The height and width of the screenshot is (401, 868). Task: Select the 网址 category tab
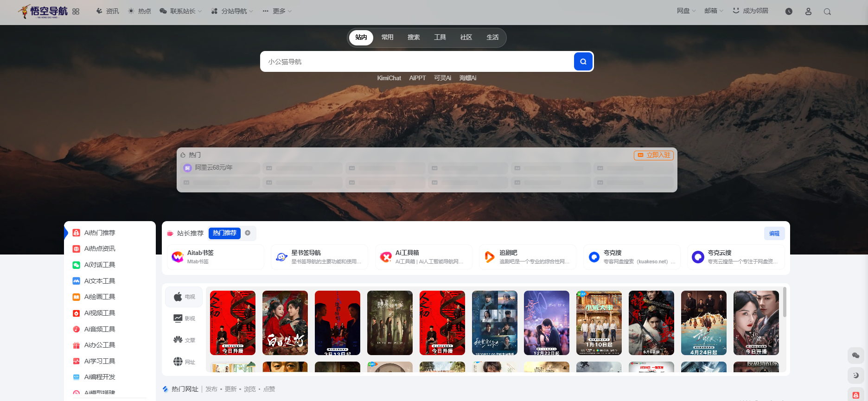pyautogui.click(x=184, y=362)
